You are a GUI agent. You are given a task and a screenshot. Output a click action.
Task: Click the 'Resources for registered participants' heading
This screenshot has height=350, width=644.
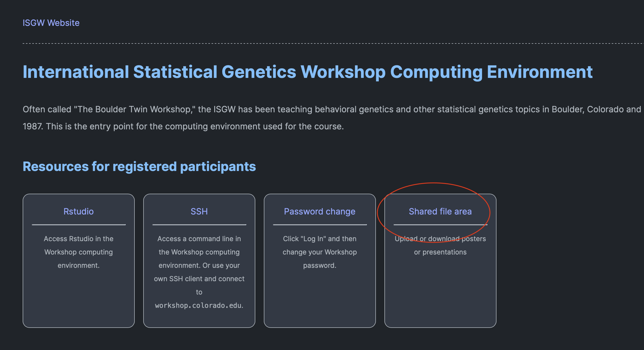[x=139, y=166]
